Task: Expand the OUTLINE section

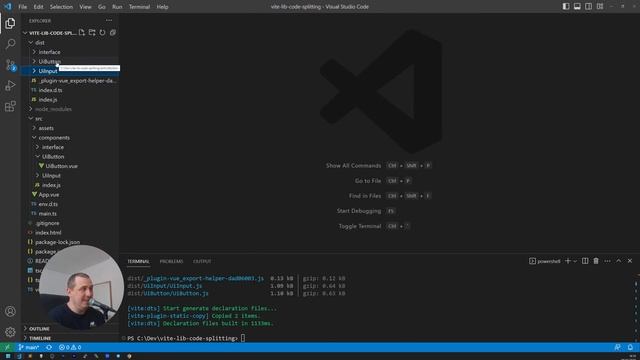Action: [70, 329]
